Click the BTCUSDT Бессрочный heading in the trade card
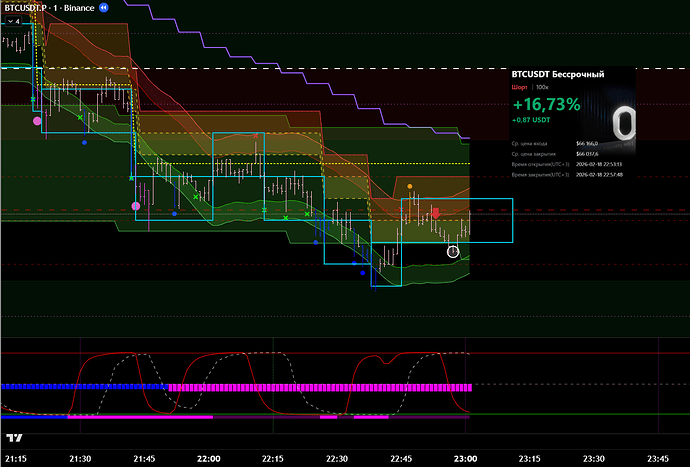 click(556, 74)
